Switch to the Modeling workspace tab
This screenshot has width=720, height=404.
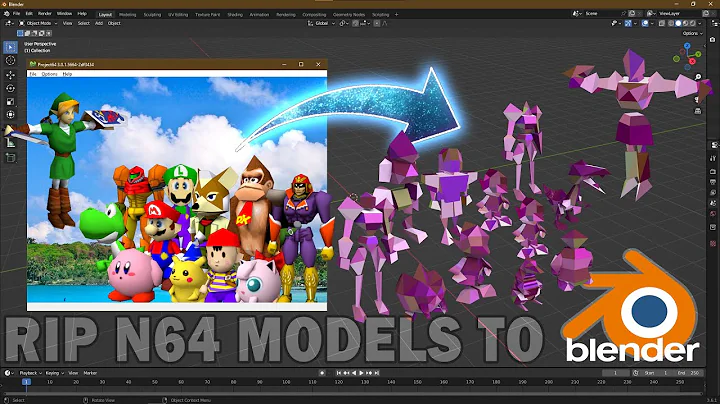click(x=128, y=15)
